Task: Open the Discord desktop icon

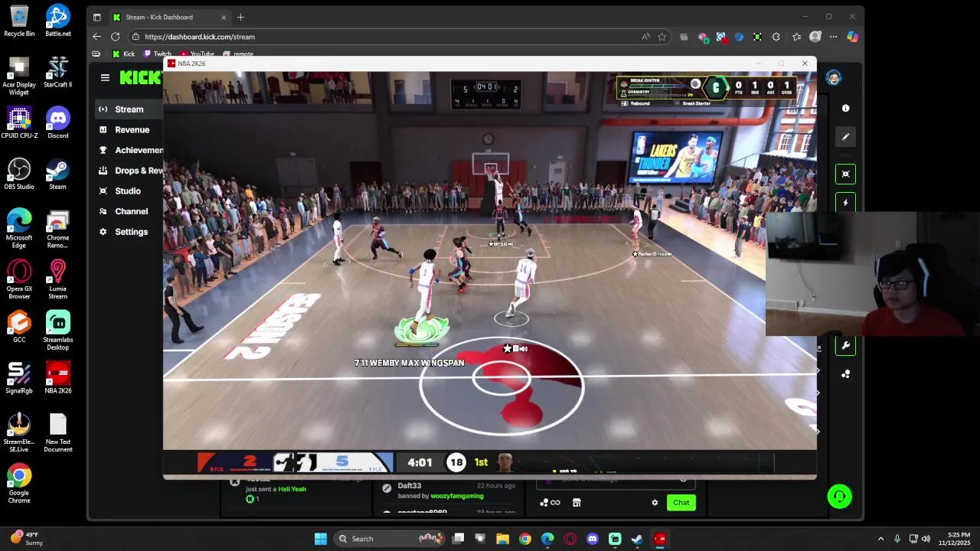Action: 57,123
